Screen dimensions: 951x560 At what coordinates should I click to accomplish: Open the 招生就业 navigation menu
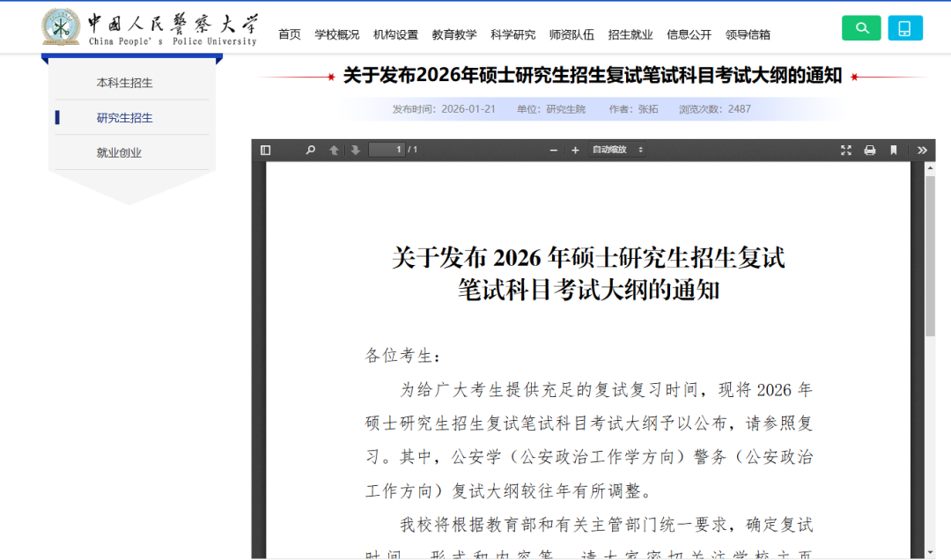630,35
